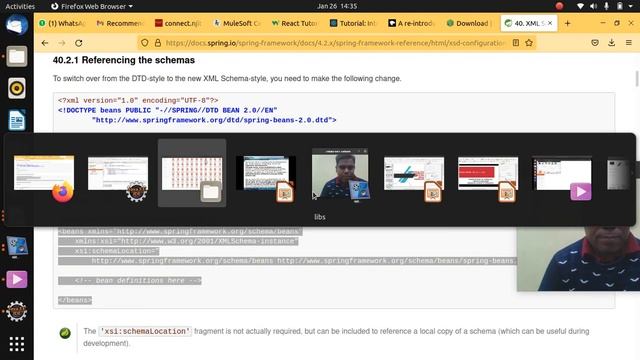Open the Pocket save button

(595, 43)
